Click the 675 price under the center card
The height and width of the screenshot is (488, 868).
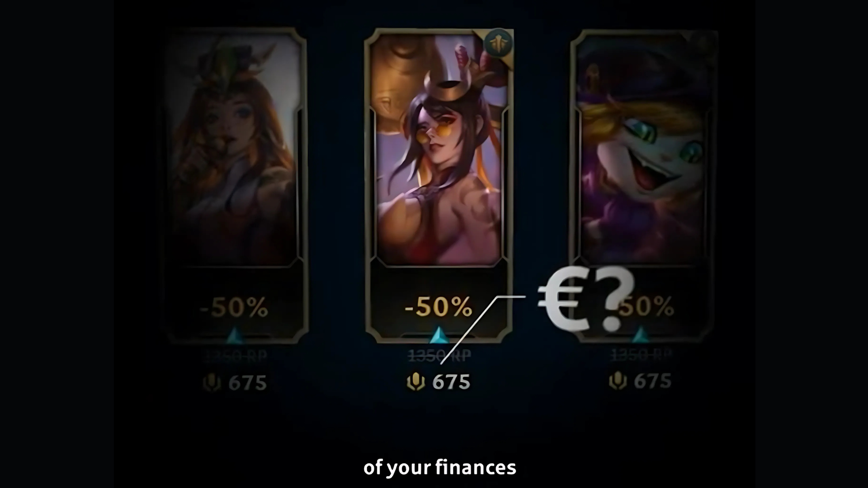451,382
